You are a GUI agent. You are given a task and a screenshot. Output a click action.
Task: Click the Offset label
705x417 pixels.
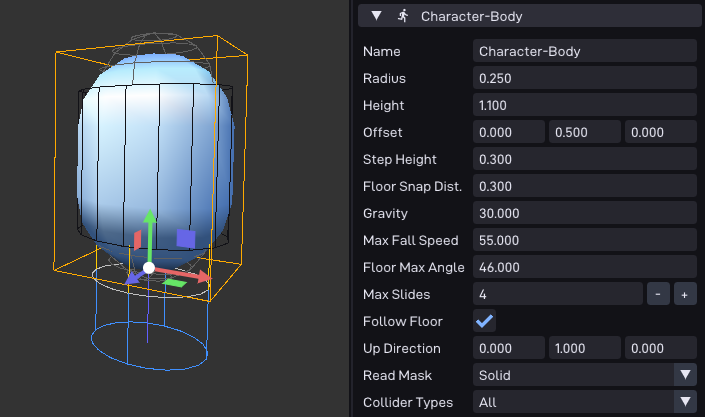pyautogui.click(x=383, y=132)
